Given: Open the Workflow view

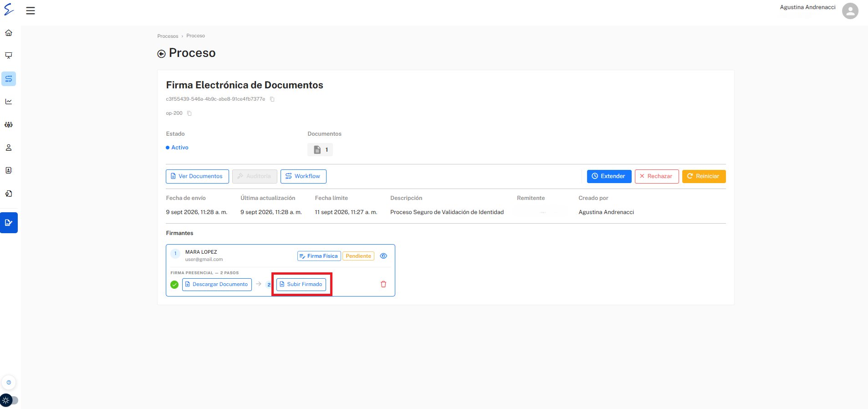Looking at the screenshot, I should tap(303, 176).
